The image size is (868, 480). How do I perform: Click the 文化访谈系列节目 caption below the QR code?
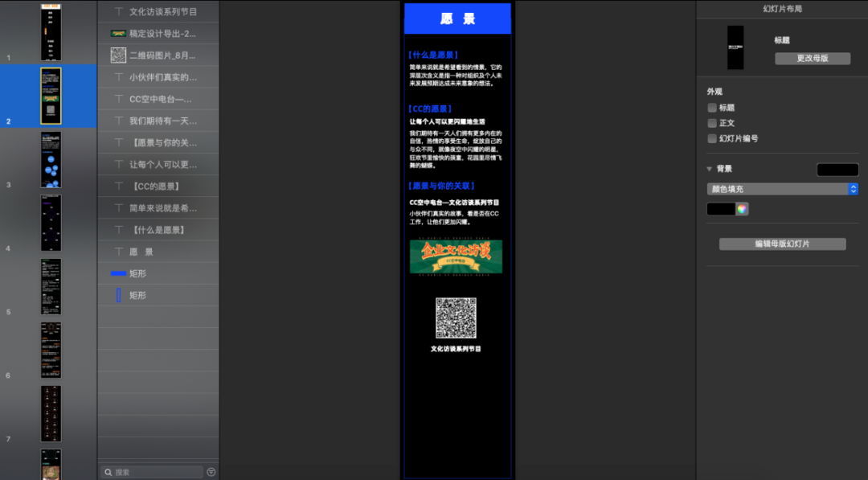pyautogui.click(x=456, y=349)
